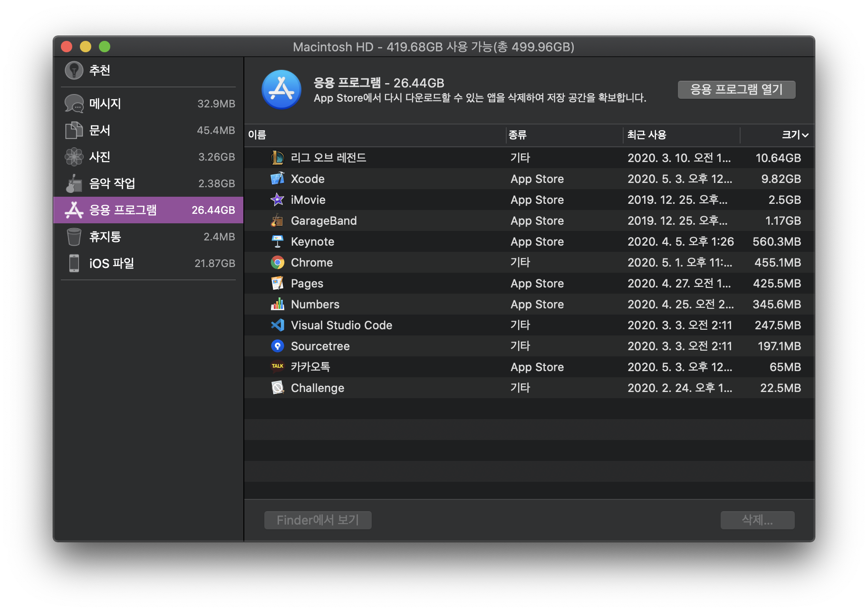868x612 pixels.
Task: Click the 22.5MB size value
Action: [781, 388]
